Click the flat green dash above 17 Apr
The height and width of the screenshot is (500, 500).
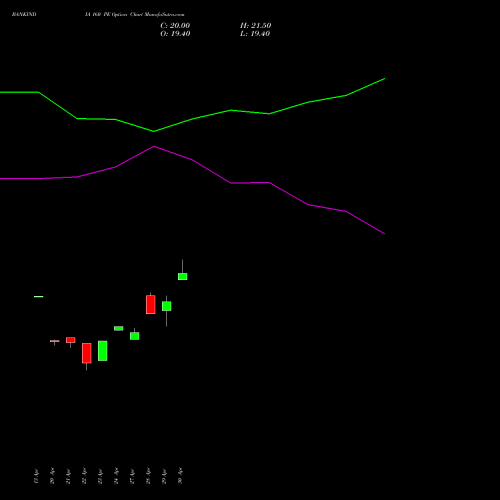coord(39,296)
